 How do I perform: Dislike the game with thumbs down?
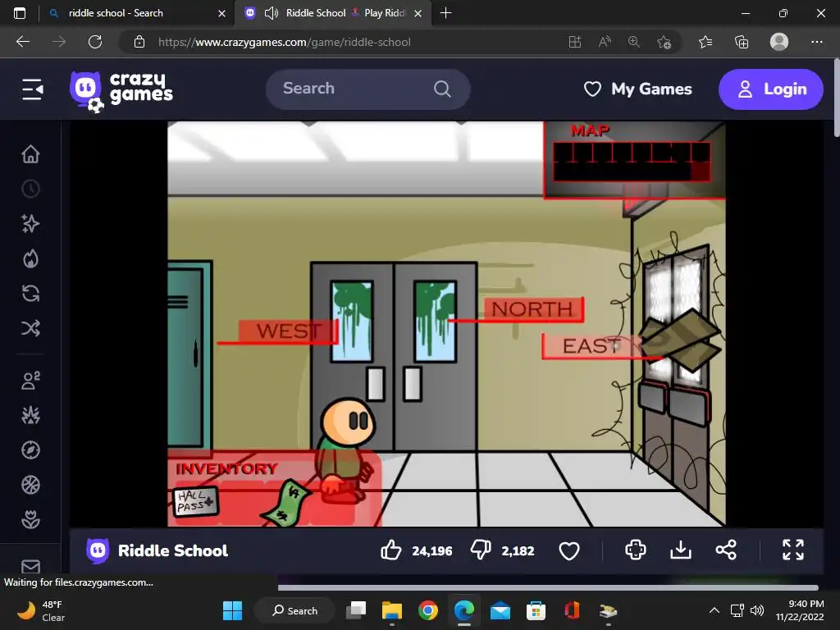(x=481, y=550)
